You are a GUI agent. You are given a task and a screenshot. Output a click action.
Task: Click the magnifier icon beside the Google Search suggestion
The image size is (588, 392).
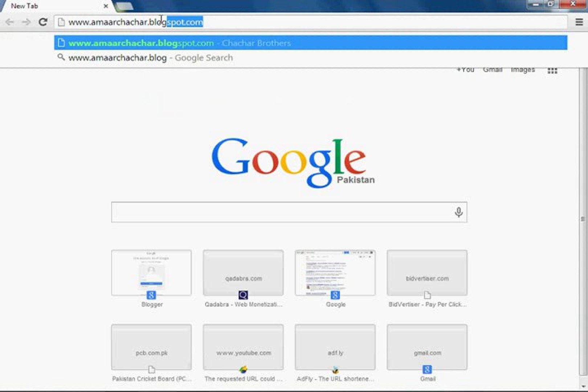[x=60, y=57]
